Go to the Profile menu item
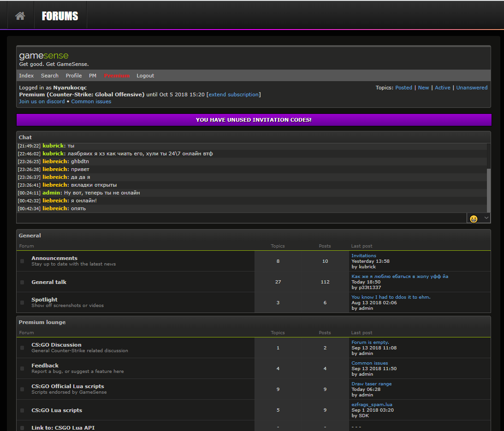This screenshot has height=431, width=504. pos(73,76)
